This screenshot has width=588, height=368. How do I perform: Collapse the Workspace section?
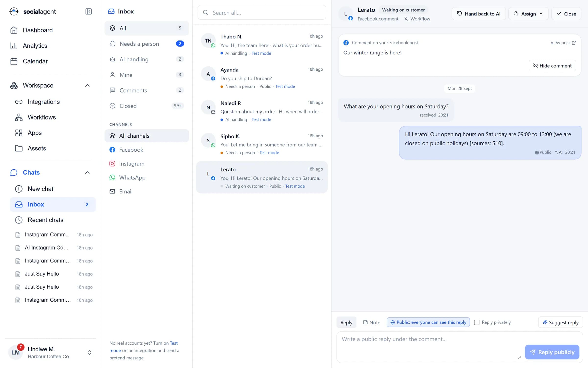click(x=87, y=86)
